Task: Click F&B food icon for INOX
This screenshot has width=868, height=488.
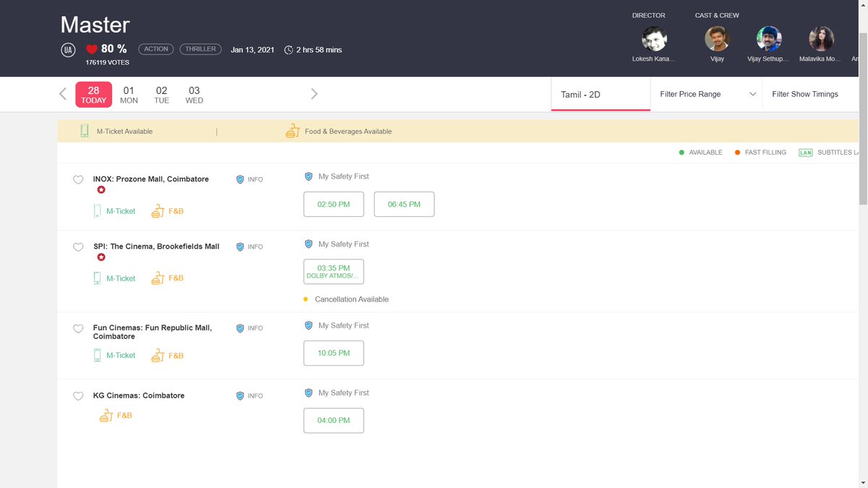Action: 158,211
